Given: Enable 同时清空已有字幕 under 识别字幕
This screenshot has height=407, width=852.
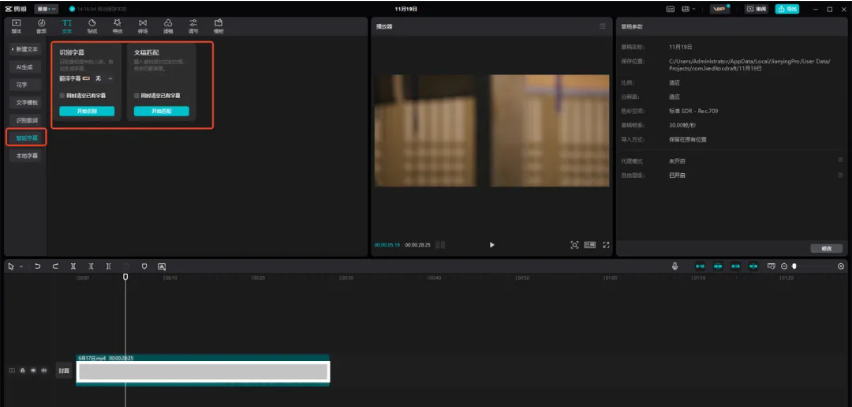Looking at the screenshot, I should click(x=62, y=95).
